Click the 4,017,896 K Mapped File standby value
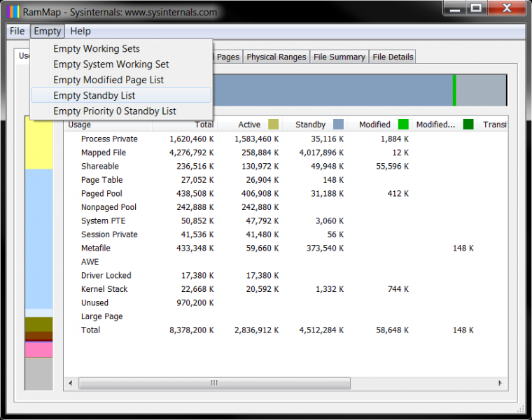 [321, 153]
